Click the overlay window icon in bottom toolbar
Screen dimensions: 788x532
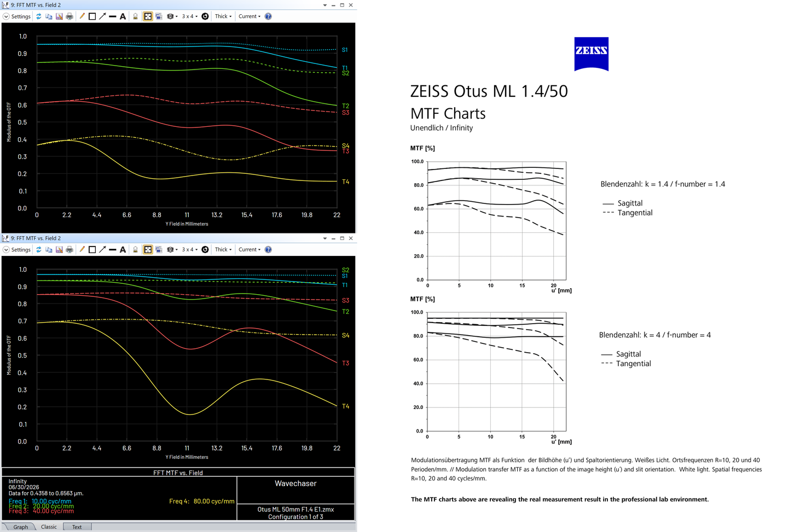pos(159,250)
